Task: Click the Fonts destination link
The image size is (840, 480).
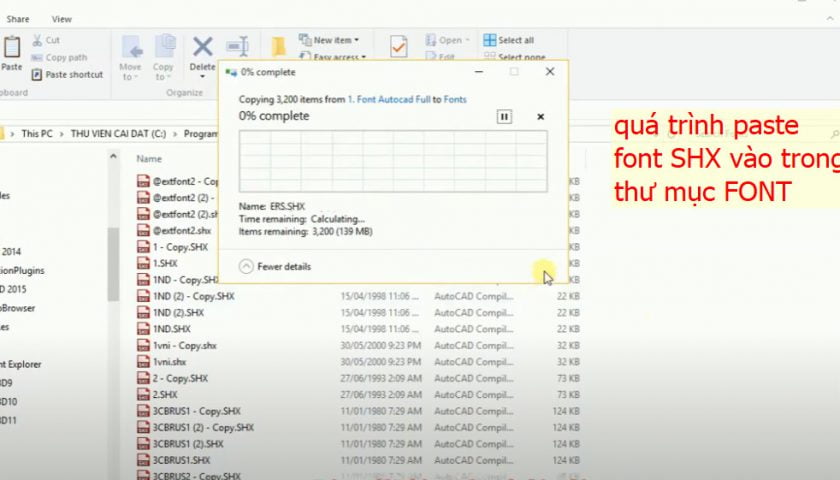Action: (x=455, y=100)
